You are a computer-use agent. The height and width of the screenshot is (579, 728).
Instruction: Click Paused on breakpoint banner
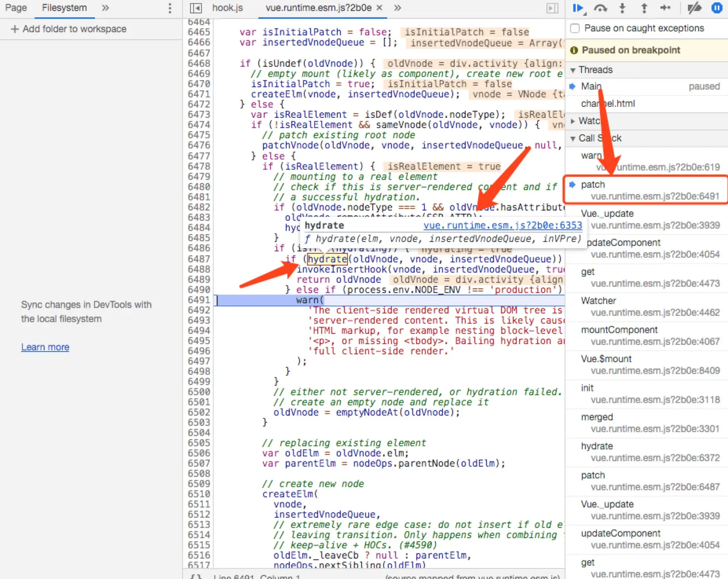tap(646, 50)
